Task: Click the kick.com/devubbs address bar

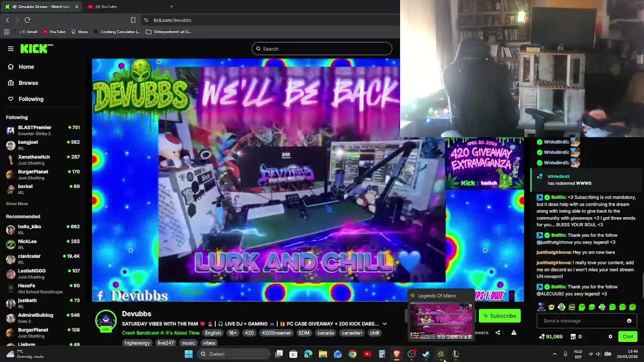Action: click(172, 20)
